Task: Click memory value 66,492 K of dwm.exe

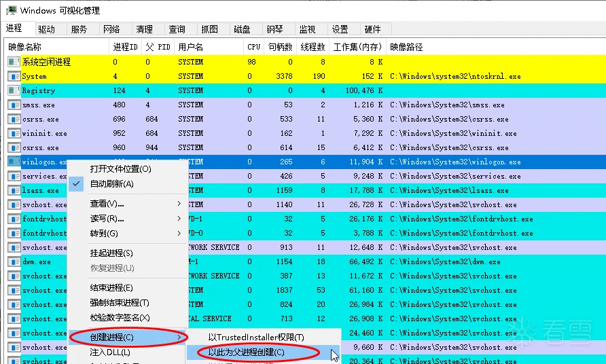Action: [x=366, y=262]
